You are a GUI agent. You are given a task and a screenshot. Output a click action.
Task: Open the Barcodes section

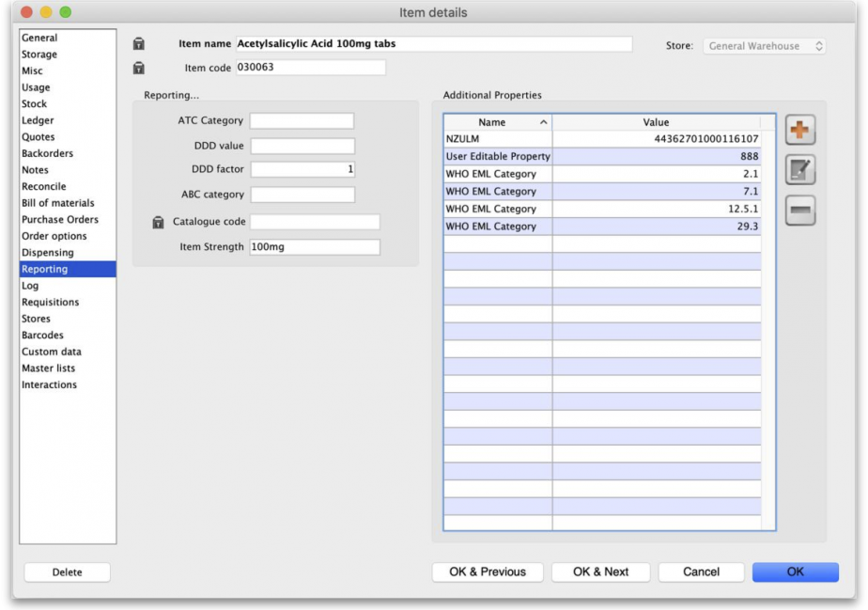[42, 336]
